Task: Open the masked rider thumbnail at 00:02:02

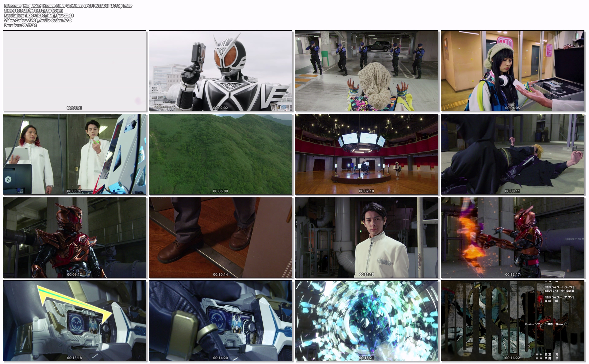Action: point(221,71)
